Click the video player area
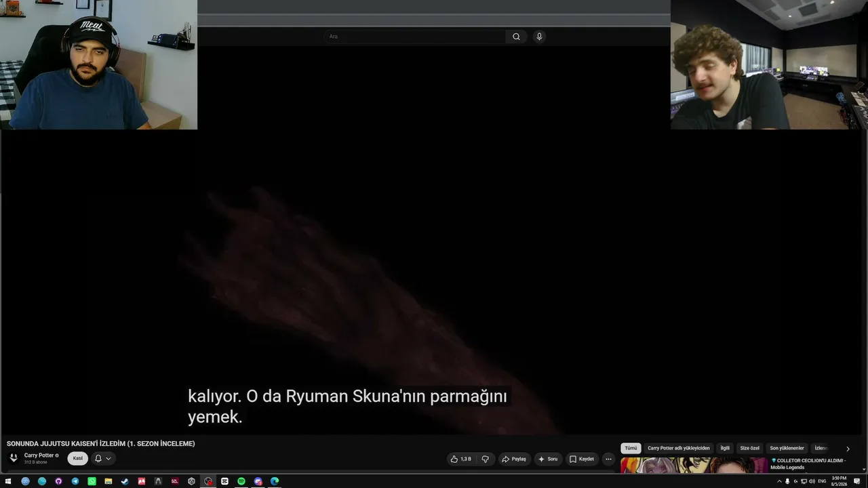This screenshot has height=488, width=868. click(434, 241)
